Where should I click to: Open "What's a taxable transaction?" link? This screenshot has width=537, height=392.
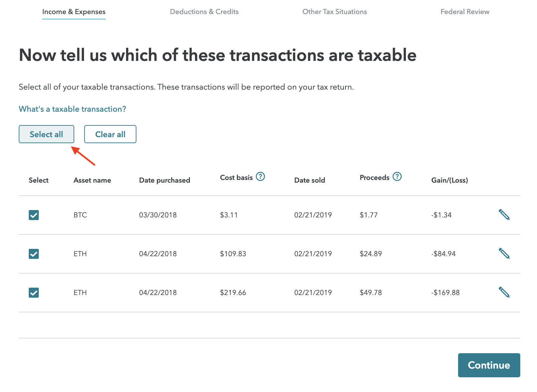[73, 109]
